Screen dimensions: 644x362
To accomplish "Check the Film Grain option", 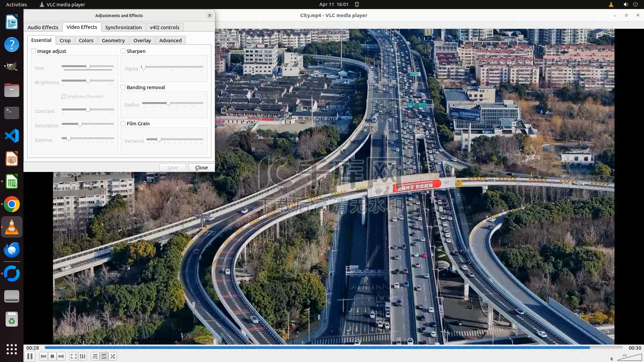I will coord(123,123).
